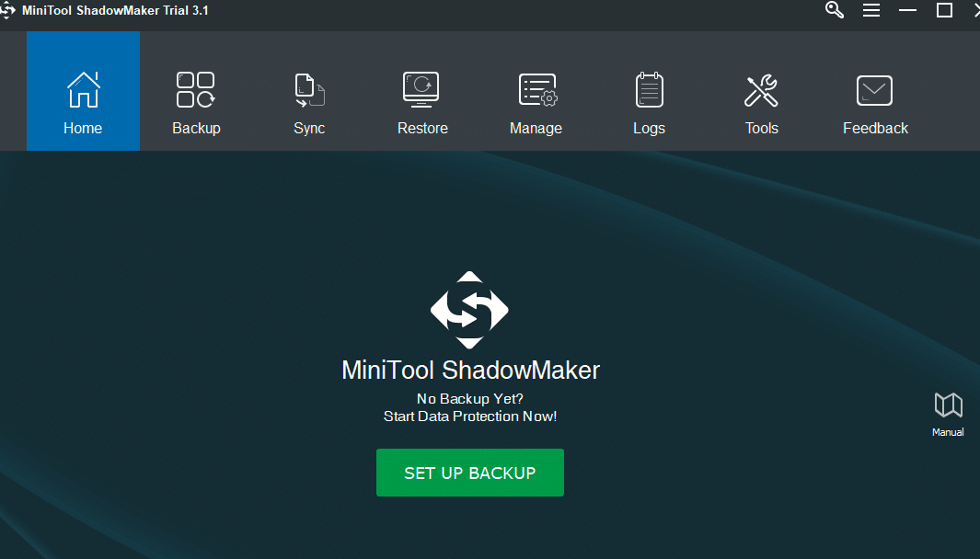Maximize the ShadowMaker window
The width and height of the screenshot is (980, 559).
point(944,10)
